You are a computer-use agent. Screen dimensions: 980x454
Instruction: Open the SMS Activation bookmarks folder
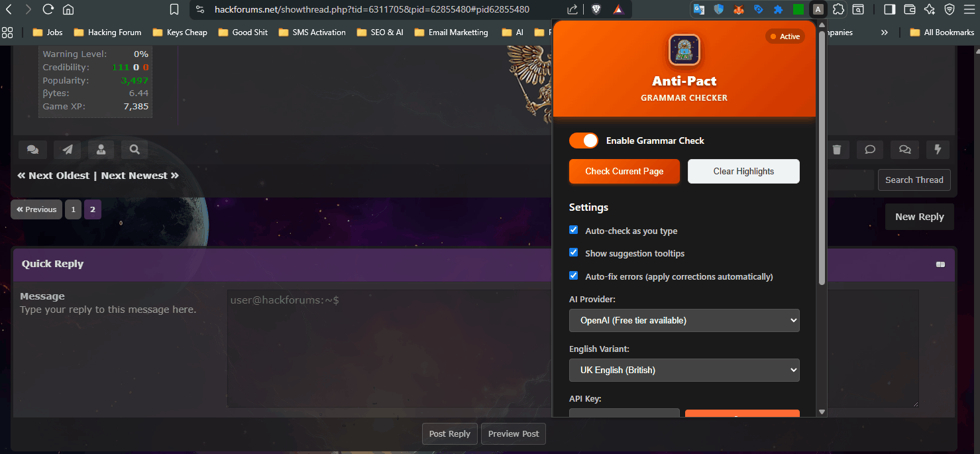pos(311,32)
